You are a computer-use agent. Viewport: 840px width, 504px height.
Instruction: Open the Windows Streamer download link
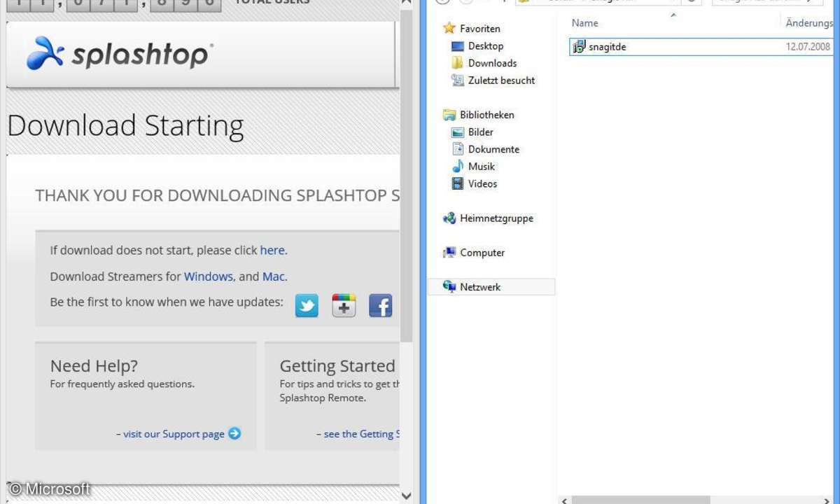[209, 276]
